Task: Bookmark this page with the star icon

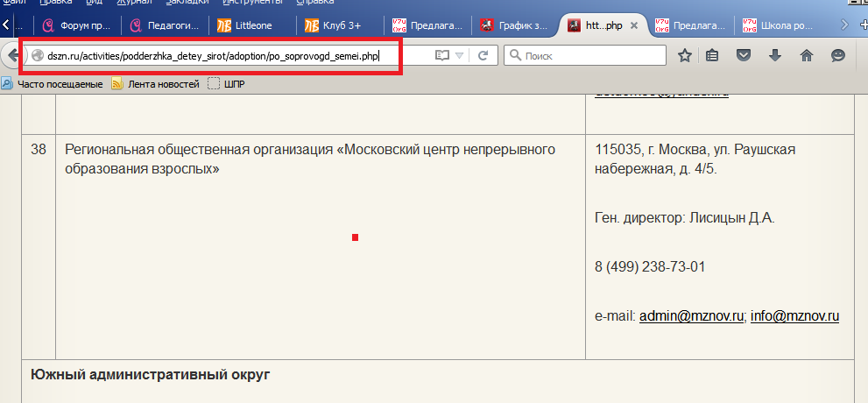Action: click(x=685, y=56)
